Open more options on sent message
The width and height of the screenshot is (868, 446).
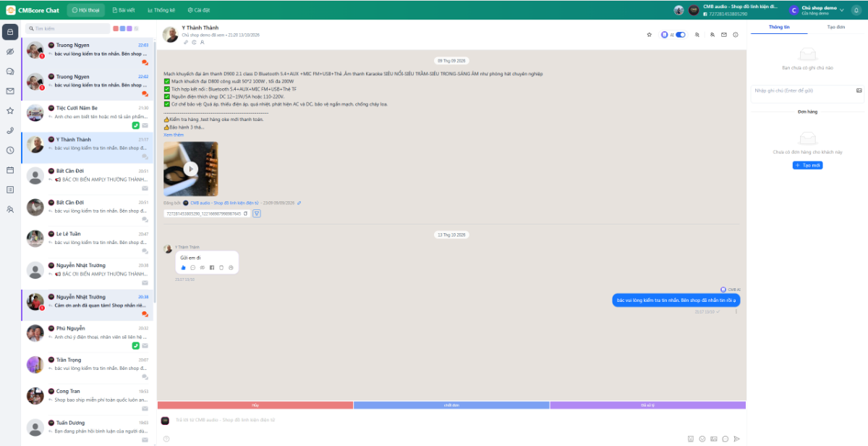tap(736, 312)
